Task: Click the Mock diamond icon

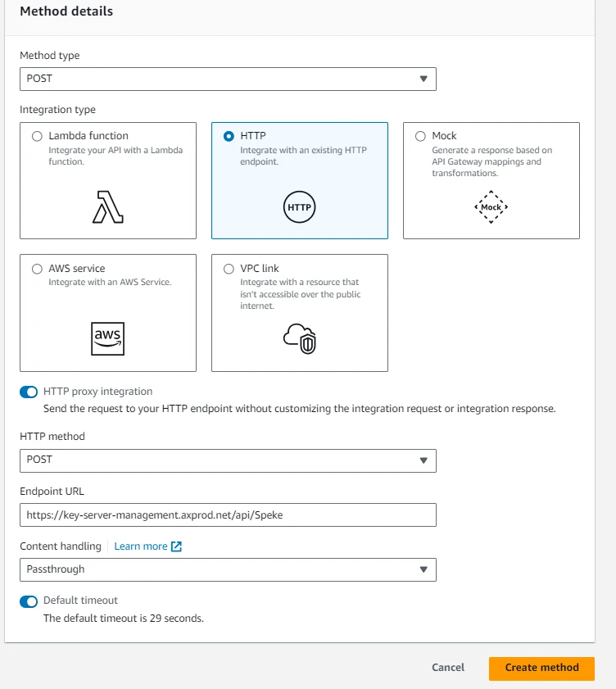Action: pos(491,207)
